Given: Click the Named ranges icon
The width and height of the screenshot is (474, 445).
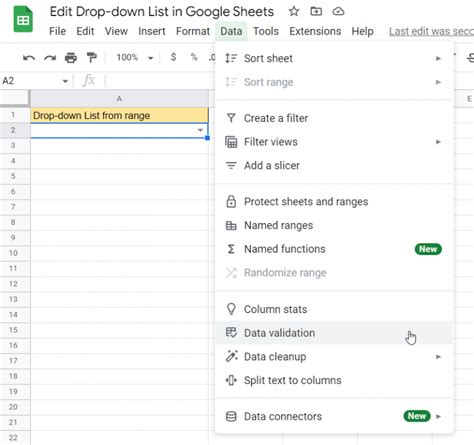Looking at the screenshot, I should [x=231, y=226].
